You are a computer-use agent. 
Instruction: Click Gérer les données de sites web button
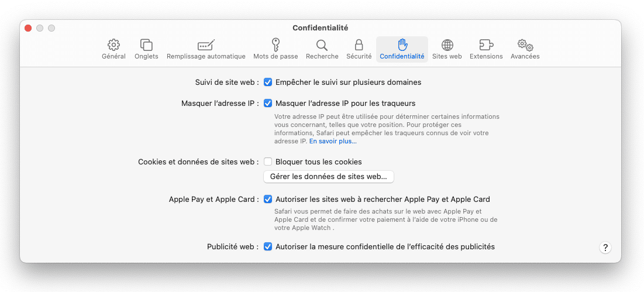pos(329,177)
